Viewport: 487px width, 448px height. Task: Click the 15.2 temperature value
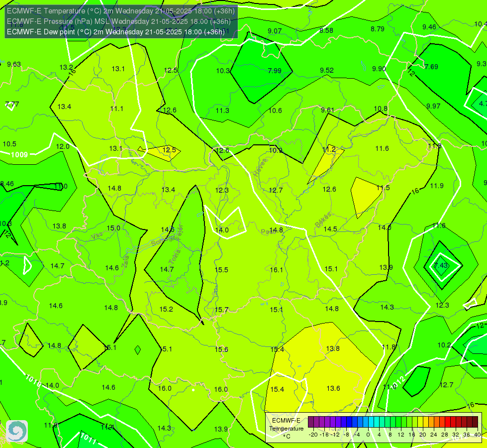pos(166,309)
